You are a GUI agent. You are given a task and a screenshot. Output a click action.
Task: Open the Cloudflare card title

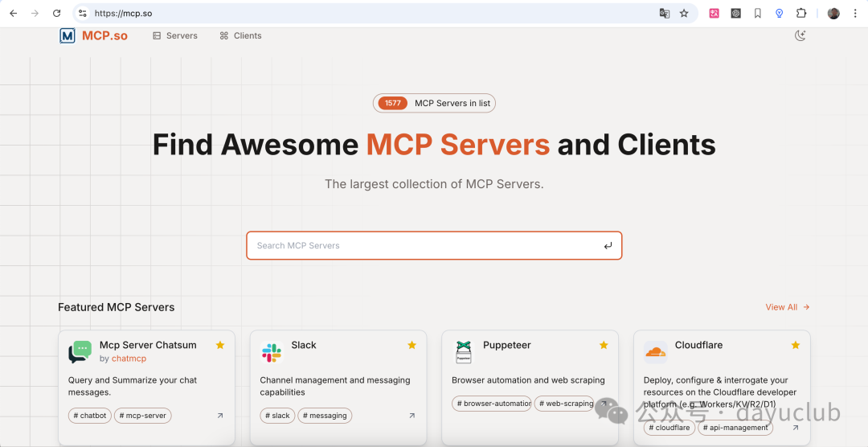tap(698, 345)
